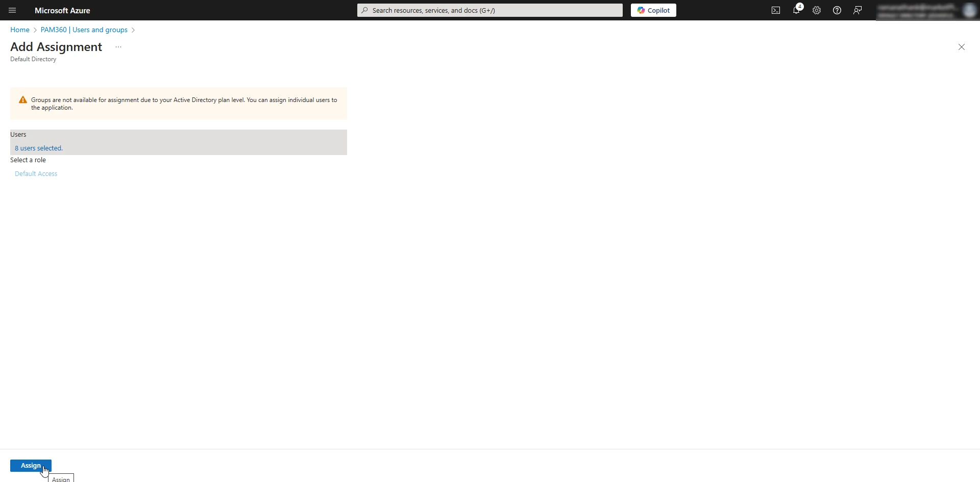Viewport: 980px width, 482px height.
Task: Open the 8 users selected link
Action: (x=38, y=148)
